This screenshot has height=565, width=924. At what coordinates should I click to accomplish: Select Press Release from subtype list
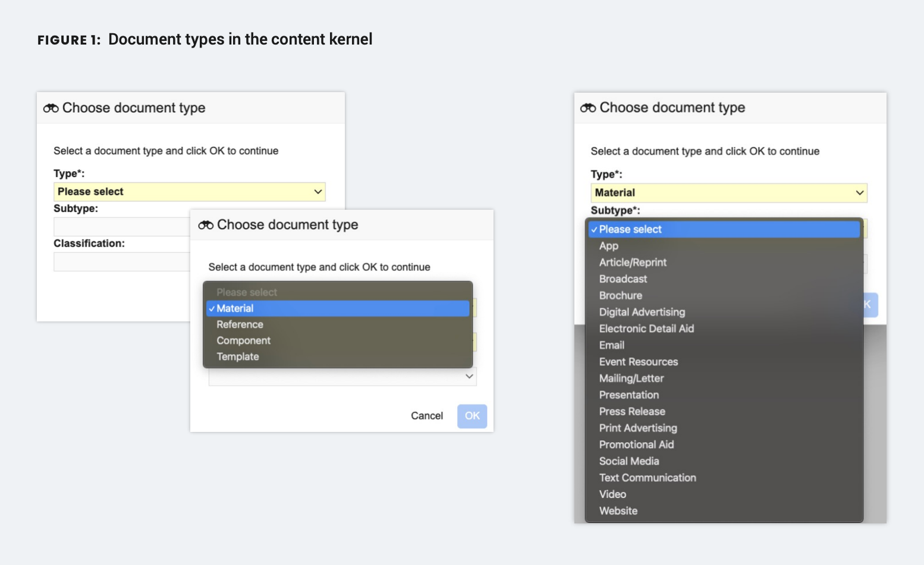click(632, 411)
